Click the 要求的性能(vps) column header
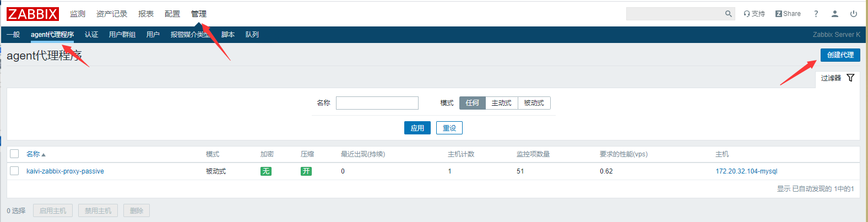The height and width of the screenshot is (222, 868). pos(623,154)
